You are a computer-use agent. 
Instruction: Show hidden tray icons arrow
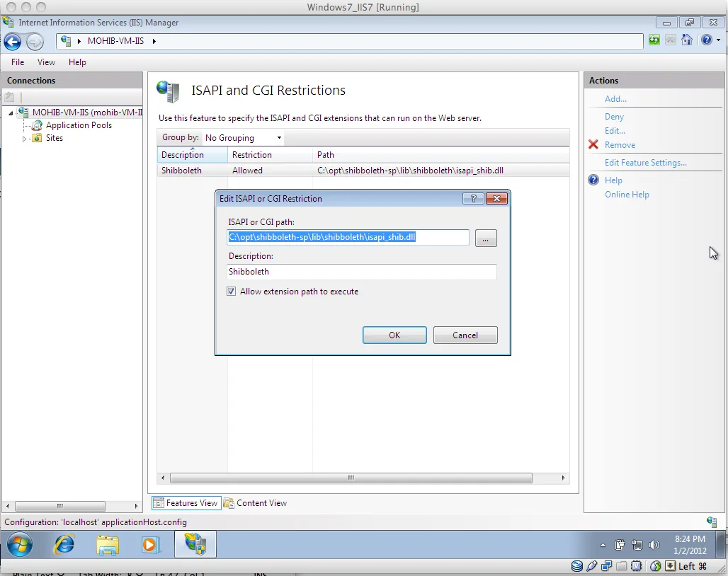(603, 545)
